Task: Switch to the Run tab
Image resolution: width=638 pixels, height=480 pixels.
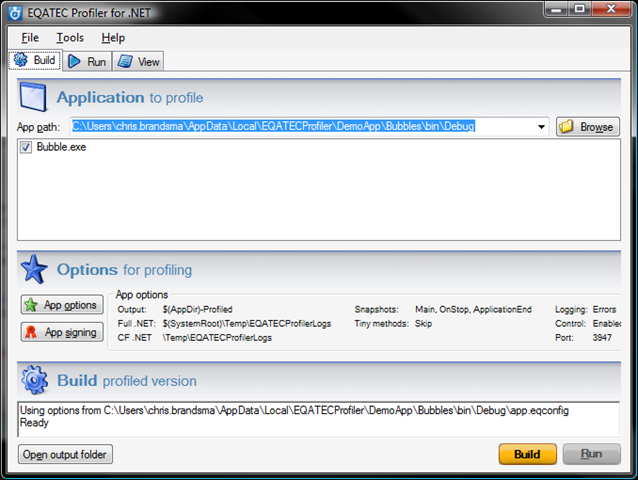Action: point(87,61)
